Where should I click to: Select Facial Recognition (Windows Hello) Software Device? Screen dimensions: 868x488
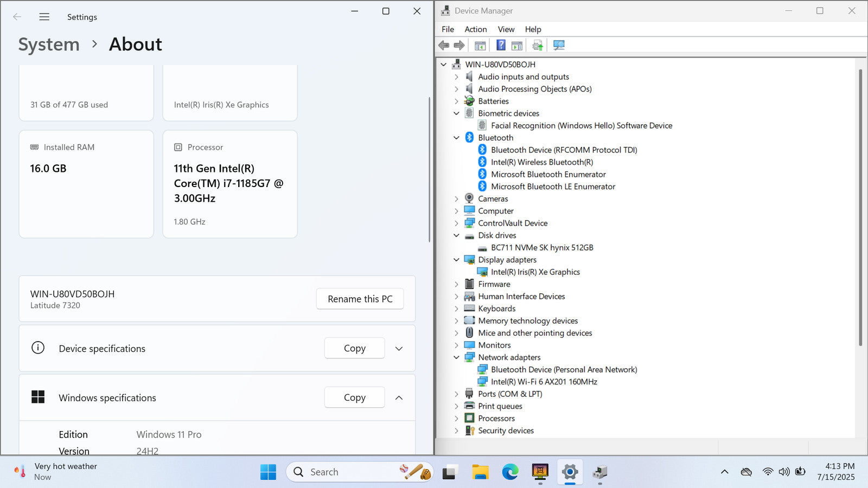coord(582,125)
